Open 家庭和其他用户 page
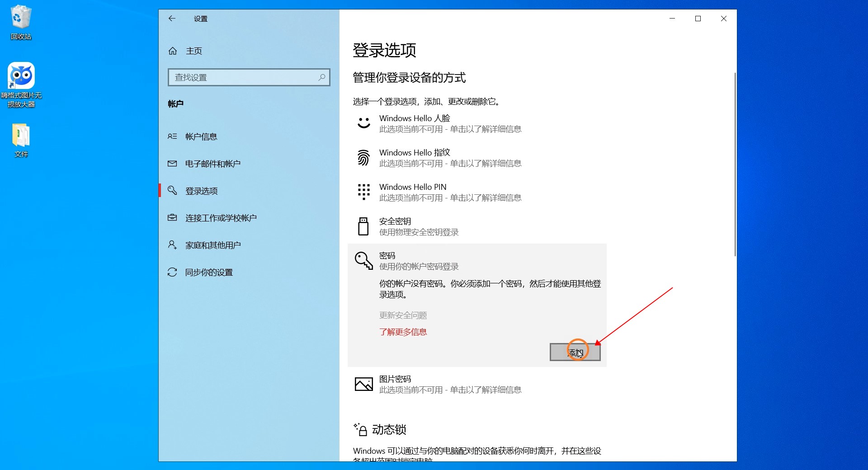868x470 pixels. 212,245
